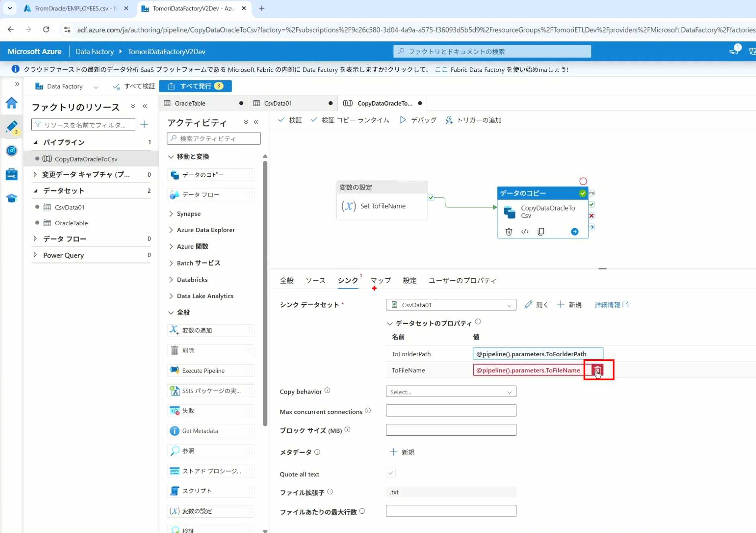Click the Max concurrent connections field
Viewport: 756px width, 533px height.
point(450,410)
